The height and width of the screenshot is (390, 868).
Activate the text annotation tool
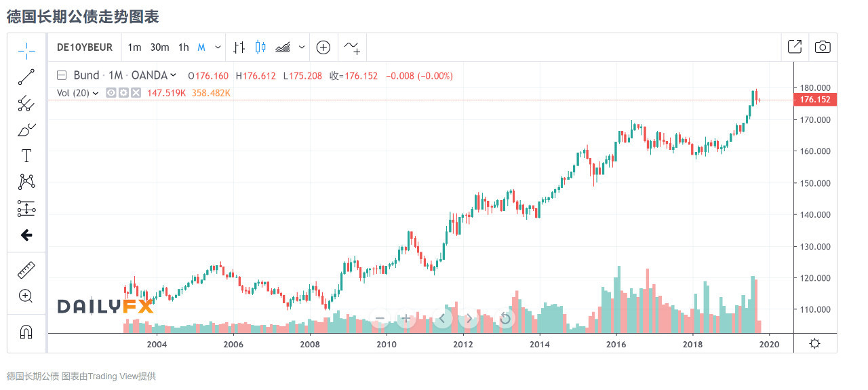click(26, 156)
